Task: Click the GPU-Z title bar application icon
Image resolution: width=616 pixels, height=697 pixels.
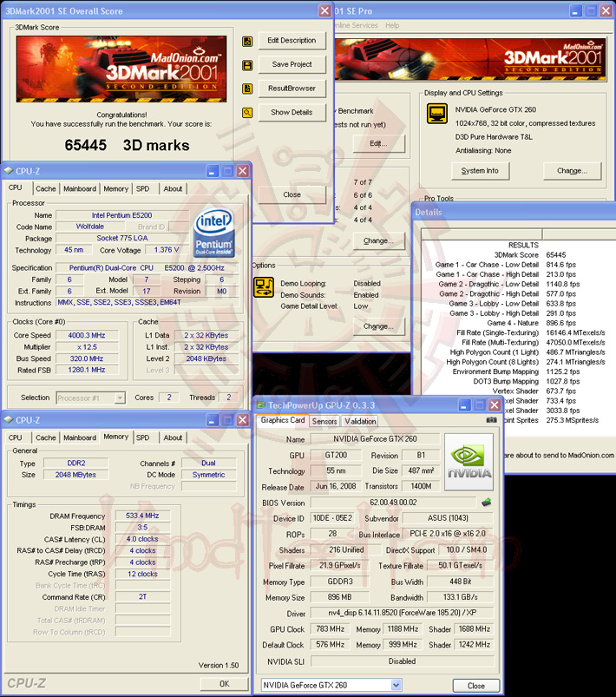Action: 260,405
